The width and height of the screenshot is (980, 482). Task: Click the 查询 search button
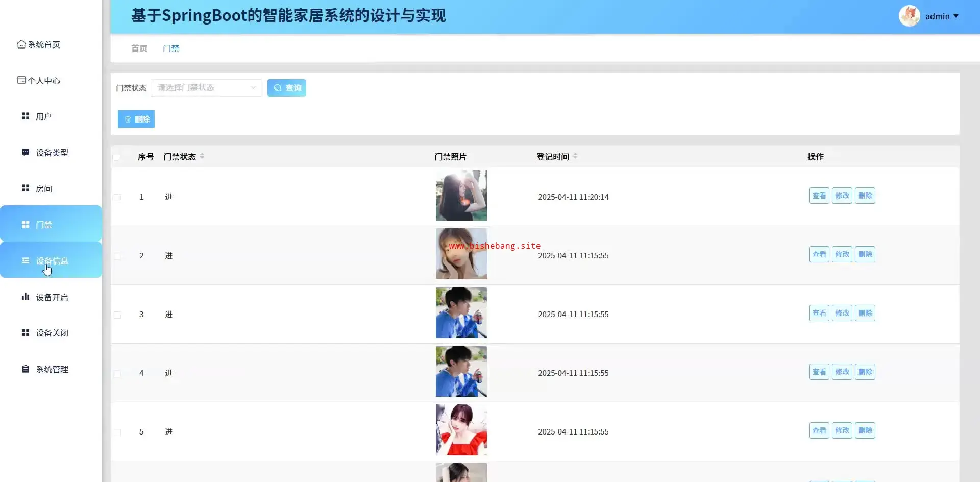click(x=287, y=88)
